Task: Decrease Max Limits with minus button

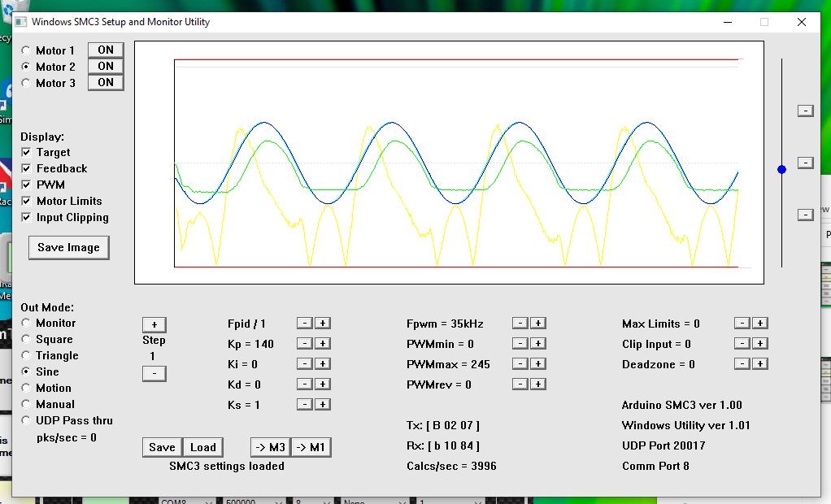Action: (x=741, y=324)
